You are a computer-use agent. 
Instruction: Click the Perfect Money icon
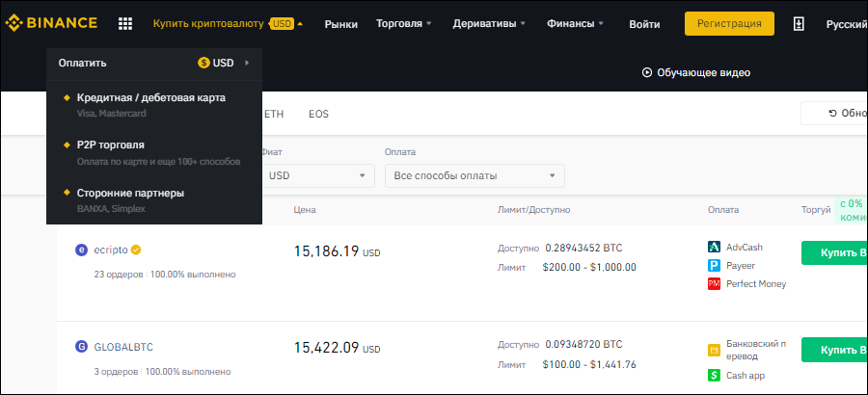click(715, 283)
